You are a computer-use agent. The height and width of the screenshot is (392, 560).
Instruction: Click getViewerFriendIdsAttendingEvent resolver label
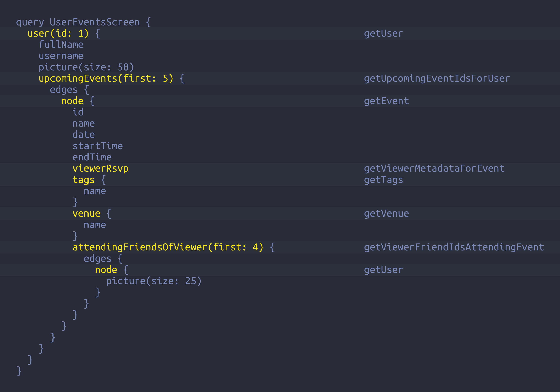click(x=454, y=247)
